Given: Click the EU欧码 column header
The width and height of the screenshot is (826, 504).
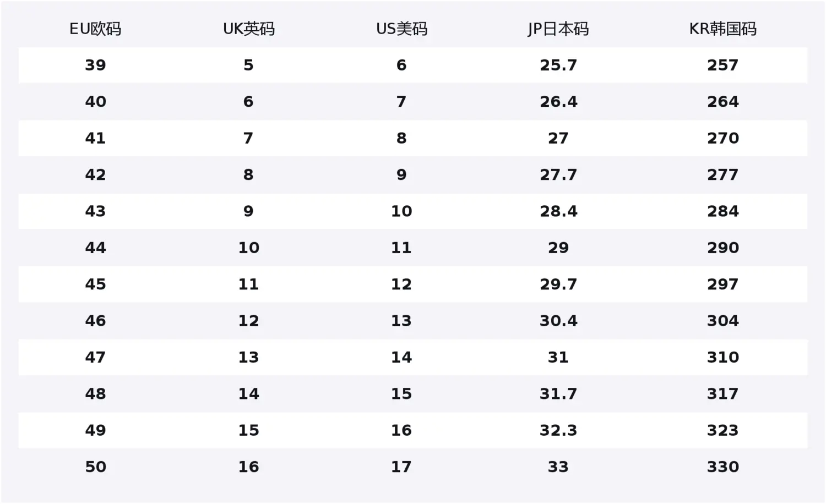Looking at the screenshot, I should click(95, 29).
